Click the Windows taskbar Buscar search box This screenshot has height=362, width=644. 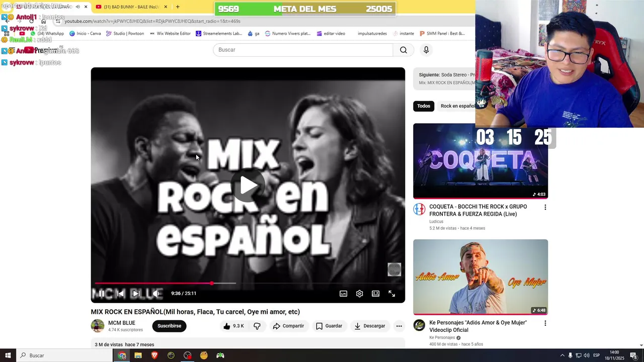[x=64, y=355]
